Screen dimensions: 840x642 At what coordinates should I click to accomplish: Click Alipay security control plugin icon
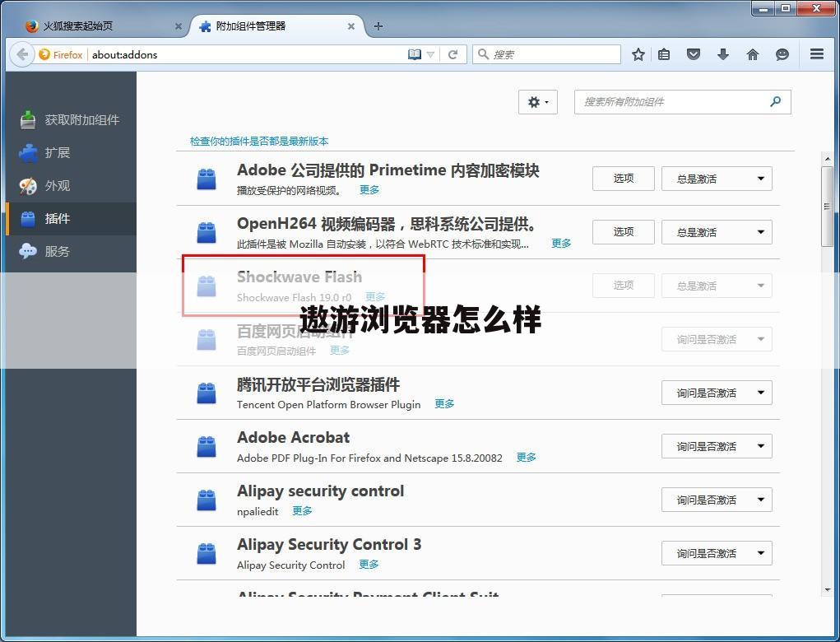(207, 500)
